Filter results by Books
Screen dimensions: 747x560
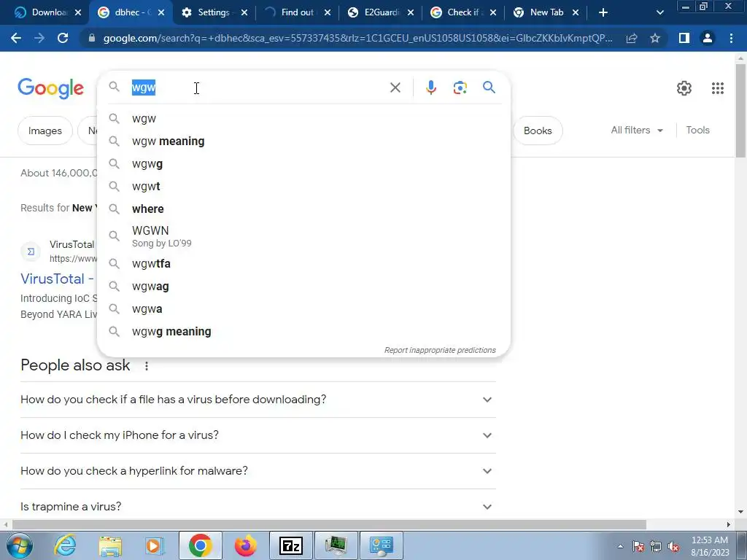(538, 131)
